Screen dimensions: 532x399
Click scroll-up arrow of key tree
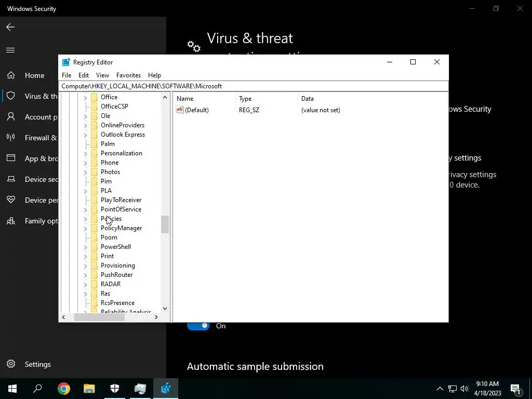pos(165,97)
